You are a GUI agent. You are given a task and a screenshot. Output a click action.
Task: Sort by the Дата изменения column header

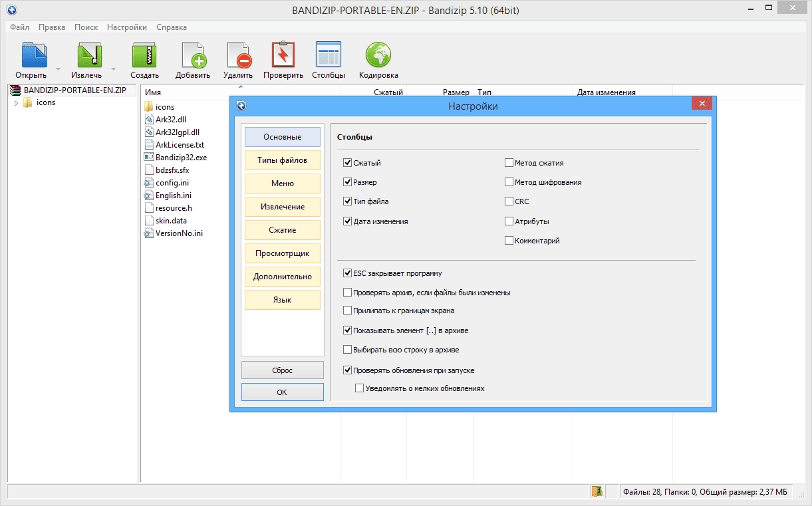[622, 92]
